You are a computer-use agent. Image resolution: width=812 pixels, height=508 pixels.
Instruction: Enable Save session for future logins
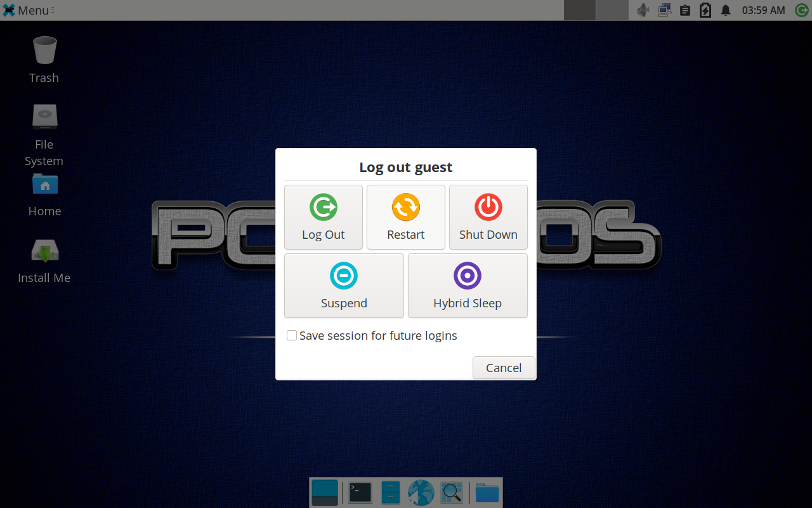(372, 335)
